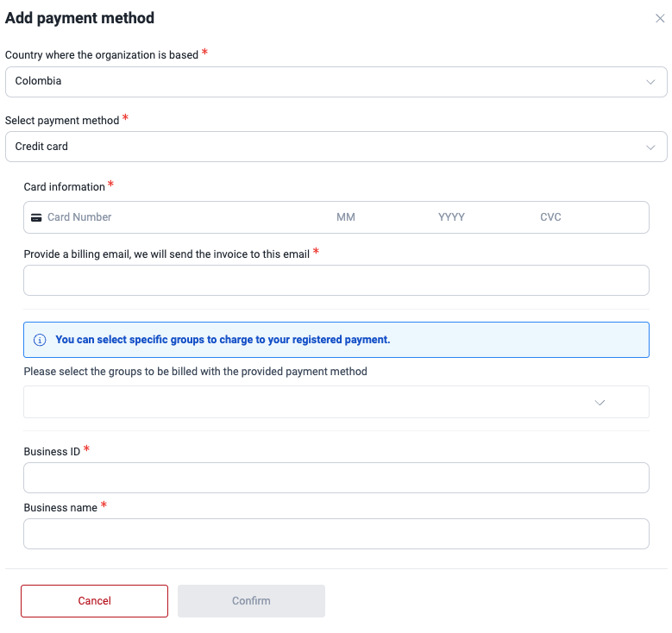The width and height of the screenshot is (672, 633).
Task: Click the chevron arrow of payment method selector
Action: (651, 147)
